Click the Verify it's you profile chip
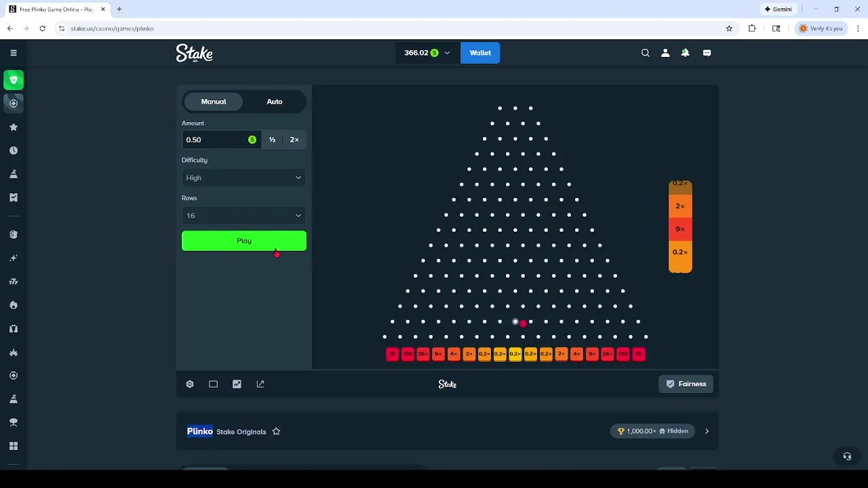 (x=821, y=28)
